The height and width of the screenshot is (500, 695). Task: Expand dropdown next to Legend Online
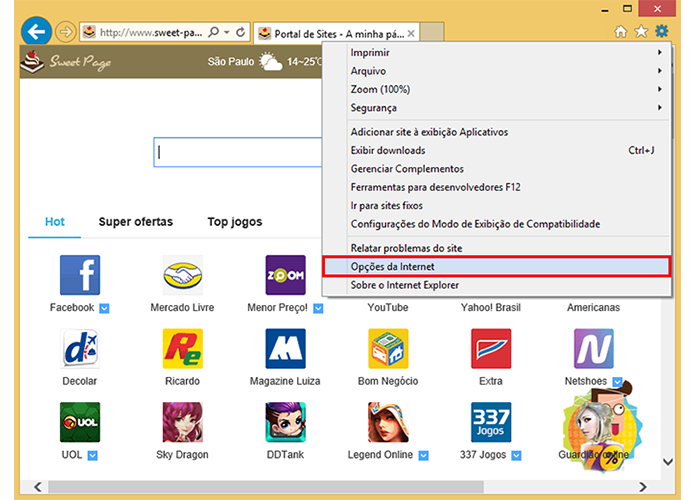coord(424,455)
